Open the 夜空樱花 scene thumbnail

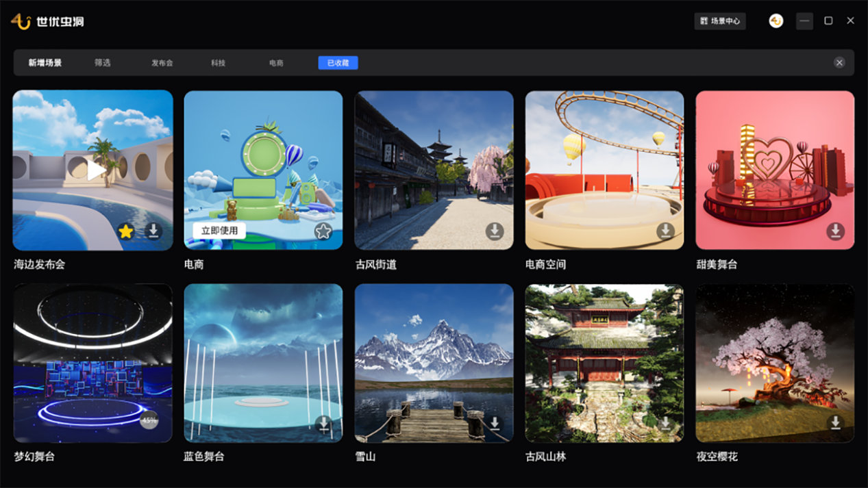(775, 363)
